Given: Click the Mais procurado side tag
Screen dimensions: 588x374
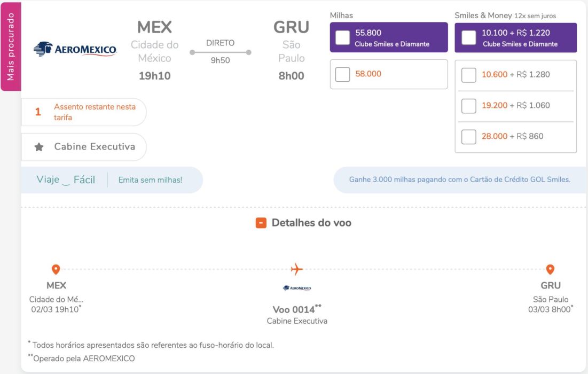Looking at the screenshot, I should 11,46.
